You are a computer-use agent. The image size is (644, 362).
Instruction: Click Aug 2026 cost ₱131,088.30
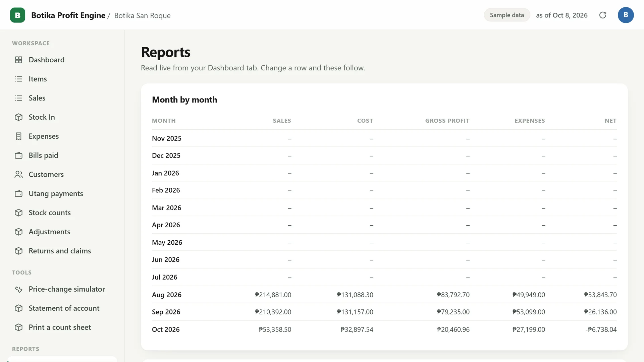pos(355,295)
